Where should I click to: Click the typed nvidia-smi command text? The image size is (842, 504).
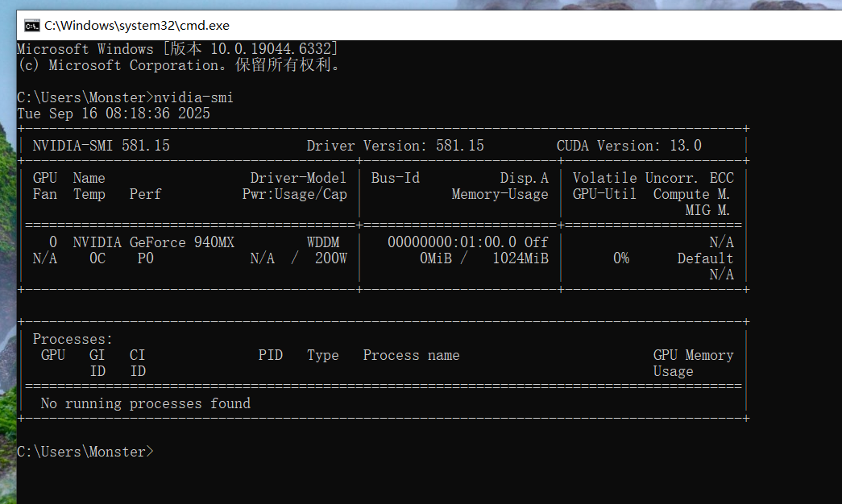pyautogui.click(x=193, y=97)
